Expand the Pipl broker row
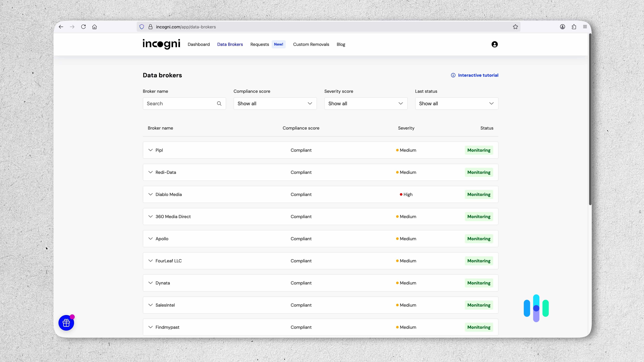The image size is (644, 362). [150, 150]
